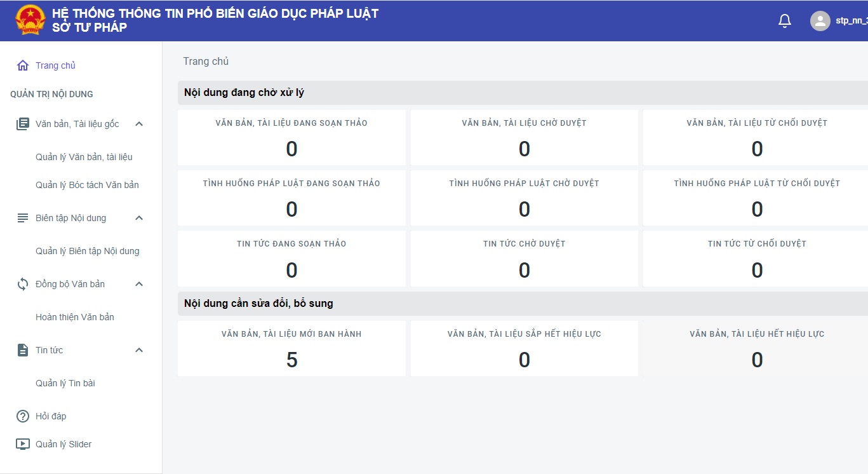Open Quản lý Văn bản, tài liệu
The width and height of the screenshot is (868, 474).
click(x=84, y=157)
